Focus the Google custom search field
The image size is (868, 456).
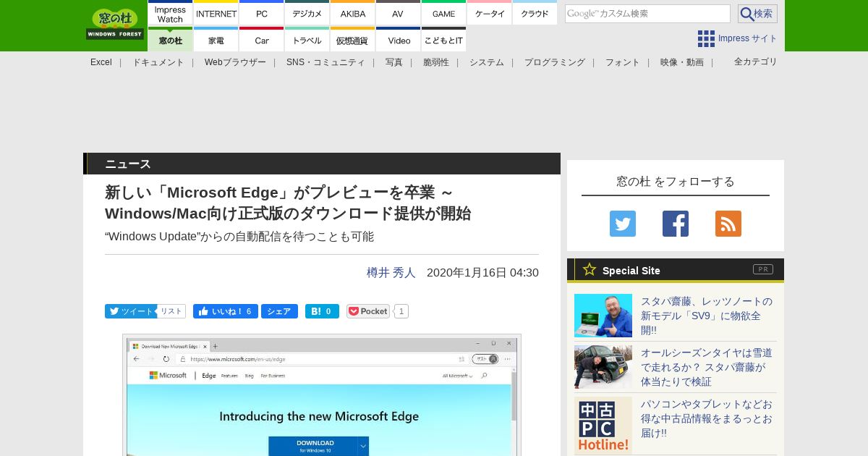coord(647,14)
